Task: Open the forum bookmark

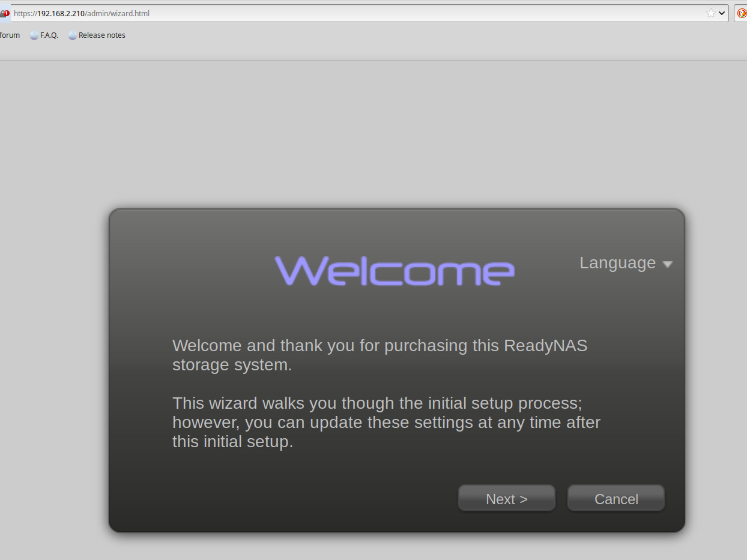Action: point(10,35)
